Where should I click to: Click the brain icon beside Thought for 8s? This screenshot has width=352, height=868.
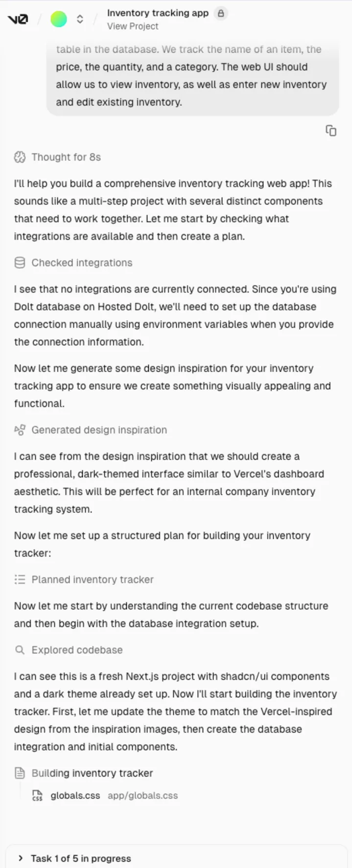[x=20, y=157]
